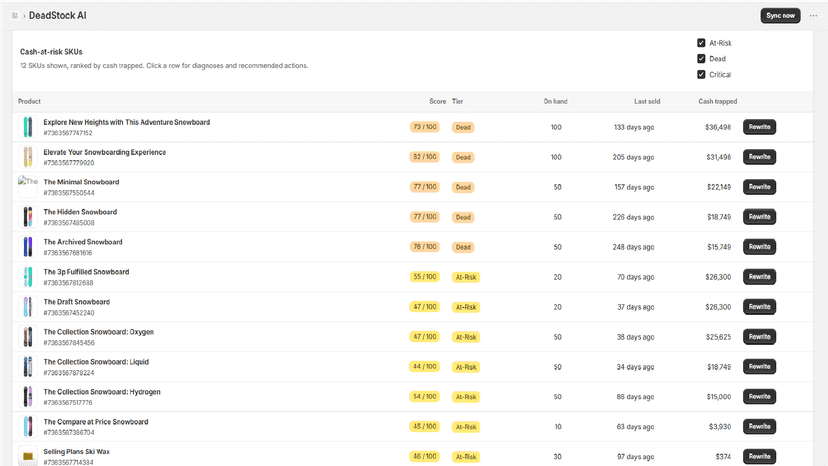Select The Collection Snowboard: Hydrogen name
Viewport: 828px width, 466px height.
pos(102,392)
